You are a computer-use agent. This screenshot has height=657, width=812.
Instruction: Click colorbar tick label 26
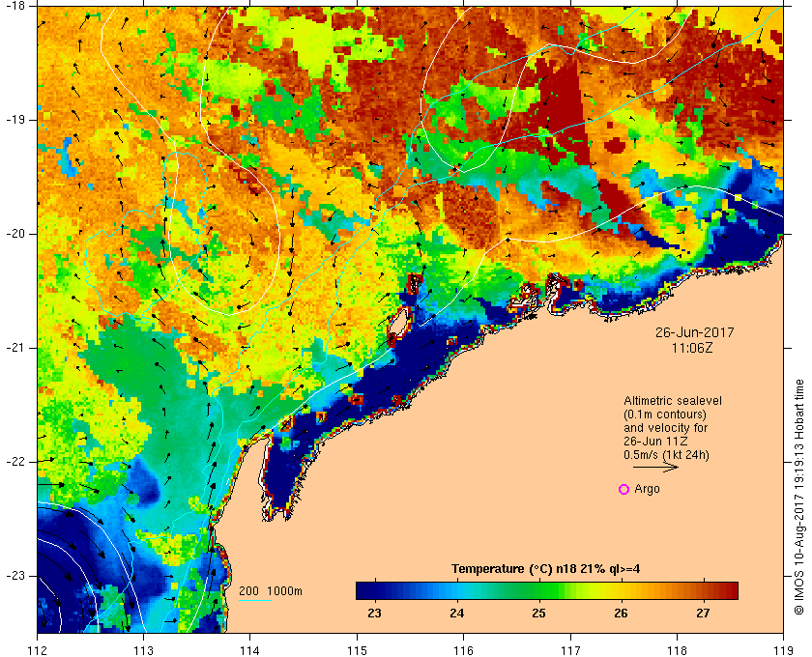tap(621, 614)
